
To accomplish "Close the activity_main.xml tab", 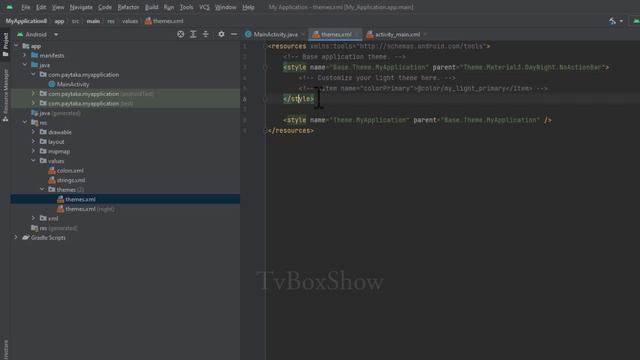I will pos(425,35).
